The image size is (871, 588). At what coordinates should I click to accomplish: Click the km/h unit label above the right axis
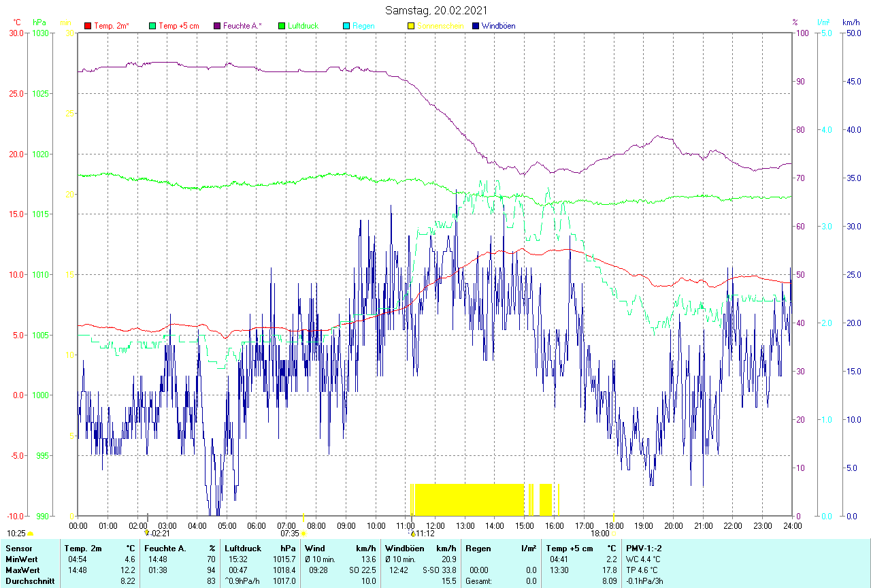click(851, 22)
